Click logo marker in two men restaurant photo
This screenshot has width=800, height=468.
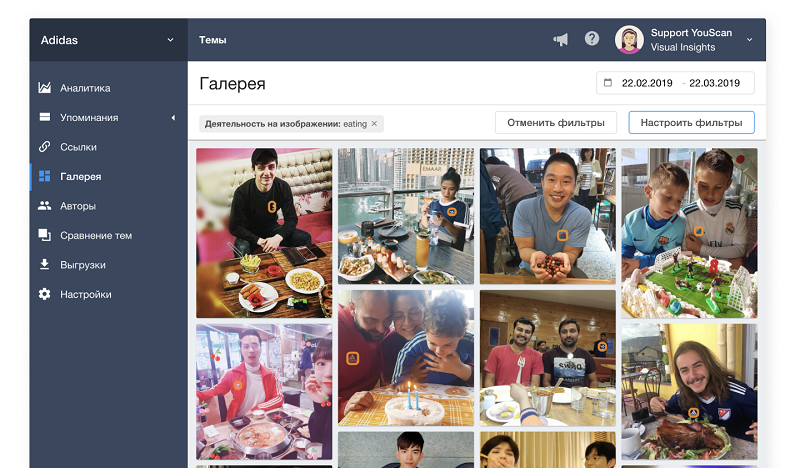602,347
